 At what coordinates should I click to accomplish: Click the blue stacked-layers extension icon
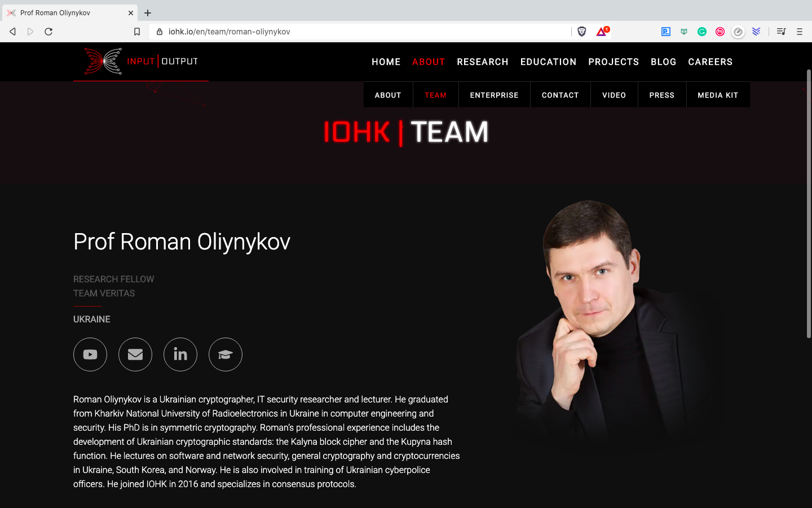point(756,32)
